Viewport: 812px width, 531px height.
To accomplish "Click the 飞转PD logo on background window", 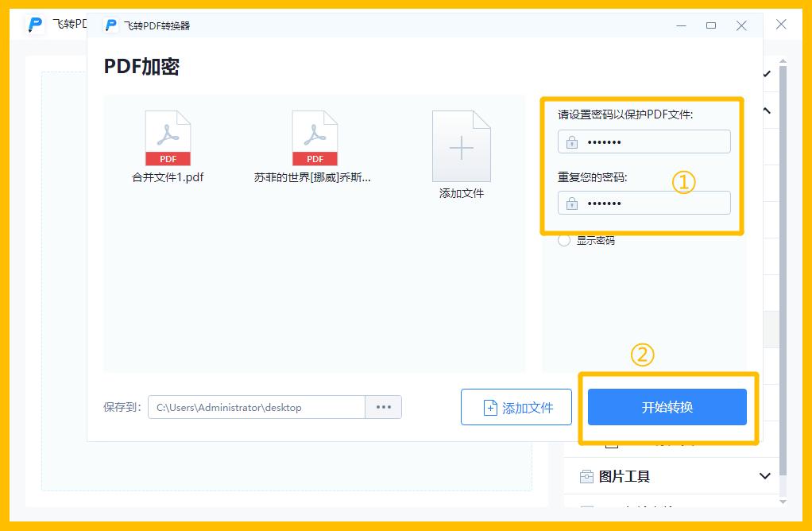I will [33, 25].
